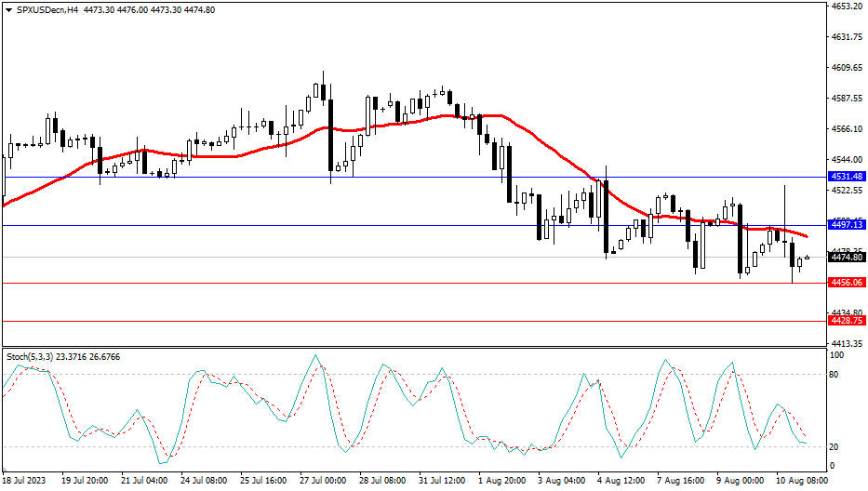Select the red 4428.75 support level label
This screenshot has height=491, width=868.
[x=847, y=321]
